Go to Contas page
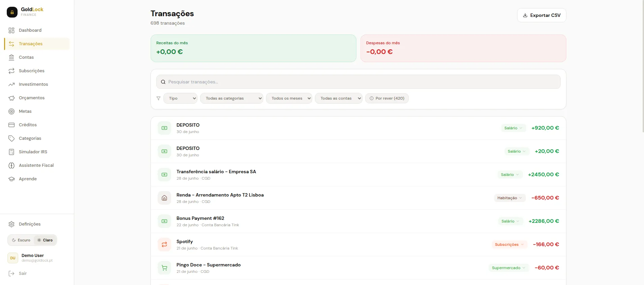This screenshot has width=644, height=285. click(37, 57)
